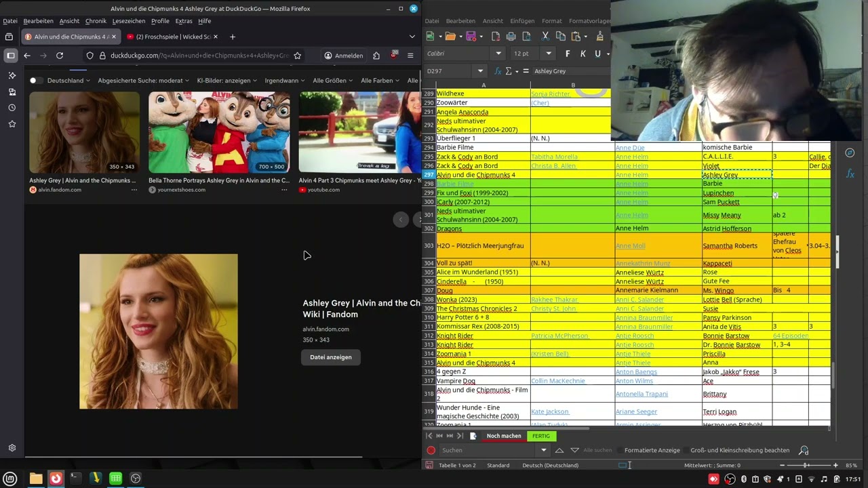
Task: Click the Firefox View icon left of tabs
Action: [x=9, y=37]
